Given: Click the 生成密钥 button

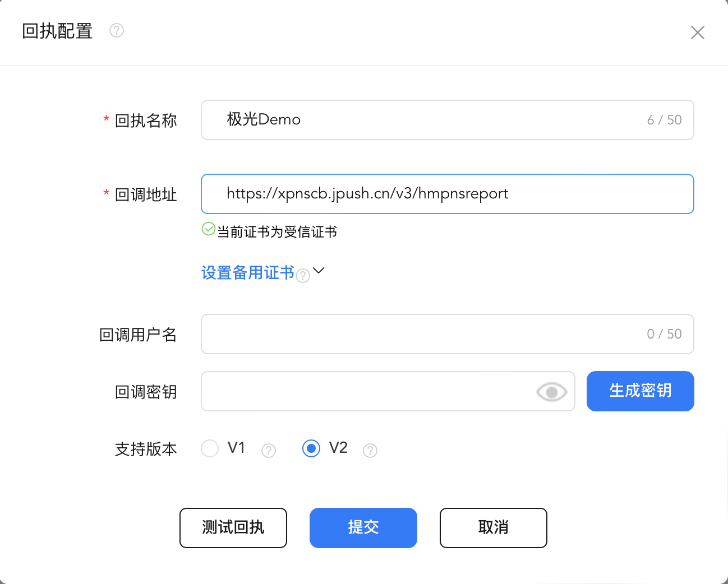Looking at the screenshot, I should pyautogui.click(x=640, y=391).
